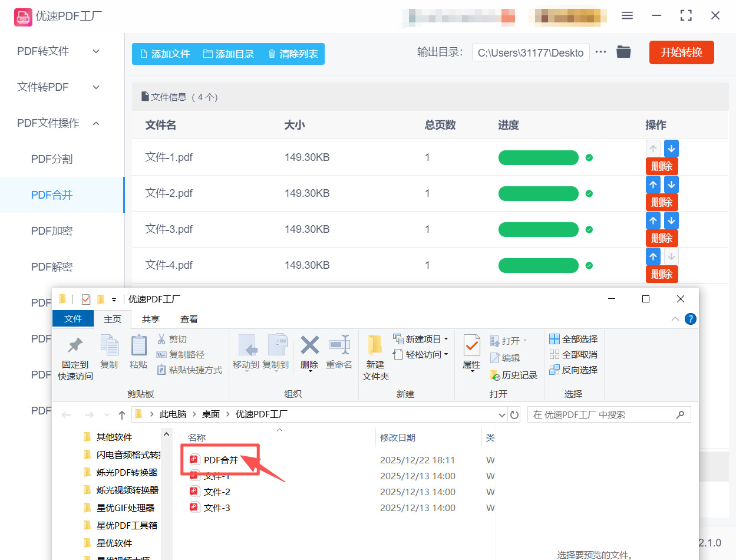The height and width of the screenshot is (560, 736).
Task: Click 反向选择 invert selection
Action: click(x=573, y=370)
